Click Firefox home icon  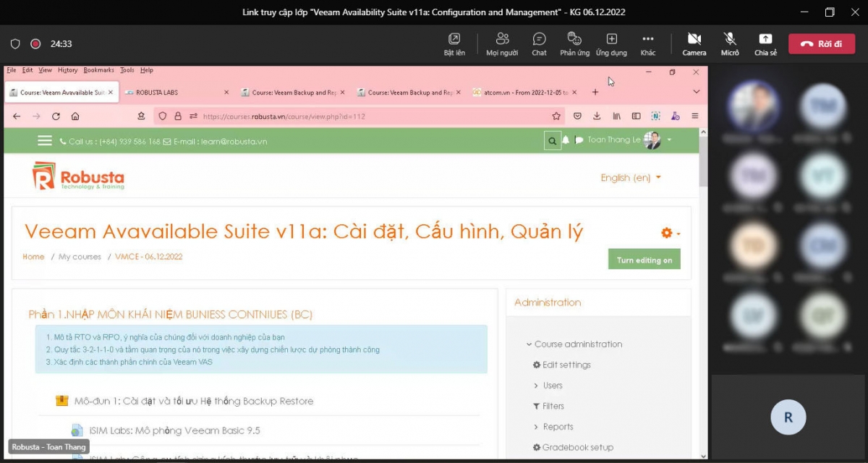click(75, 116)
